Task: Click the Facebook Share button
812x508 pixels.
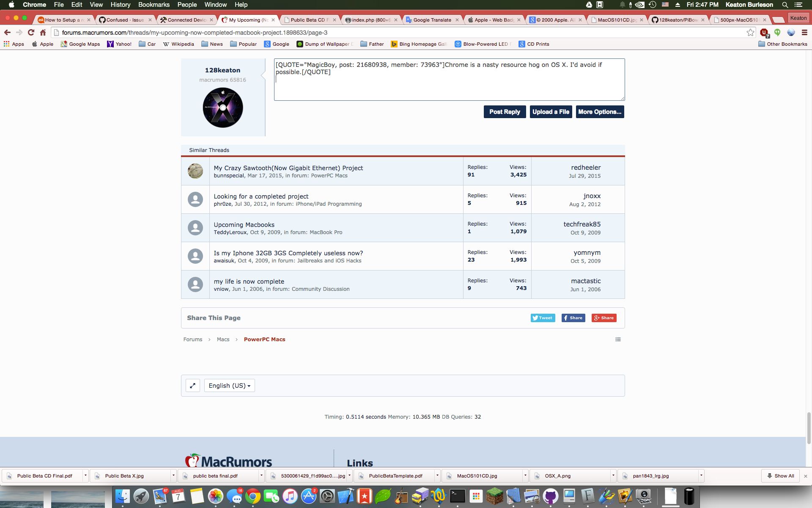Action: (573, 318)
